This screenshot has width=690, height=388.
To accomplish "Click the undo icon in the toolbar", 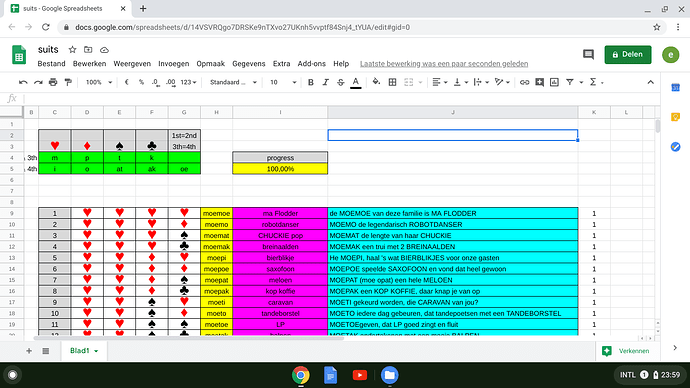I will click(x=23, y=82).
